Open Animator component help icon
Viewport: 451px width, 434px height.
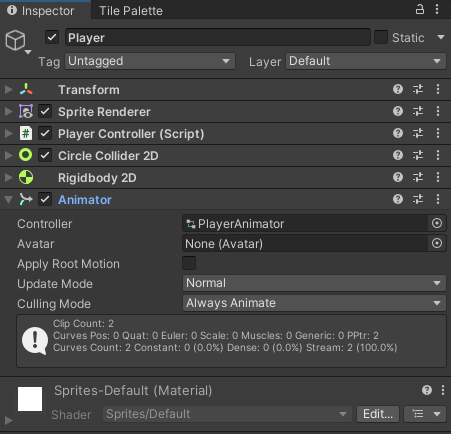pos(398,199)
